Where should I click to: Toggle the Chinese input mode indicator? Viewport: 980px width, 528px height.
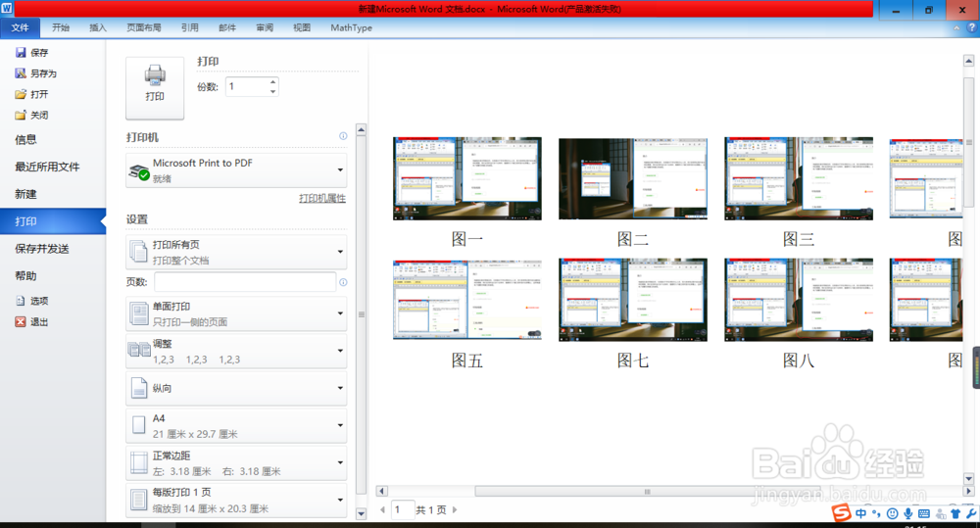click(861, 513)
